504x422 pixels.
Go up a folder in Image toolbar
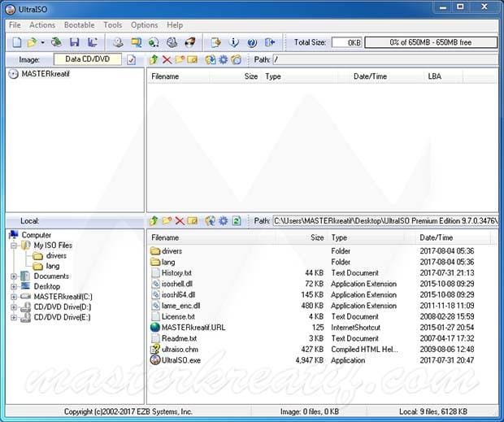(154, 59)
